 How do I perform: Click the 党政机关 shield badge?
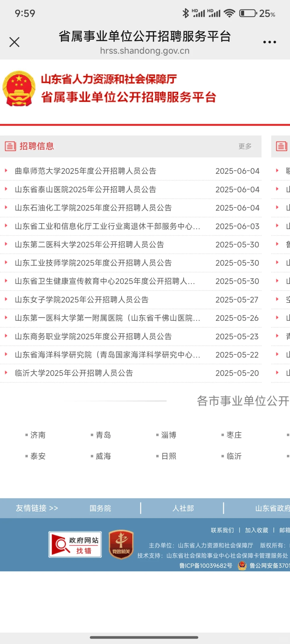pos(121,544)
